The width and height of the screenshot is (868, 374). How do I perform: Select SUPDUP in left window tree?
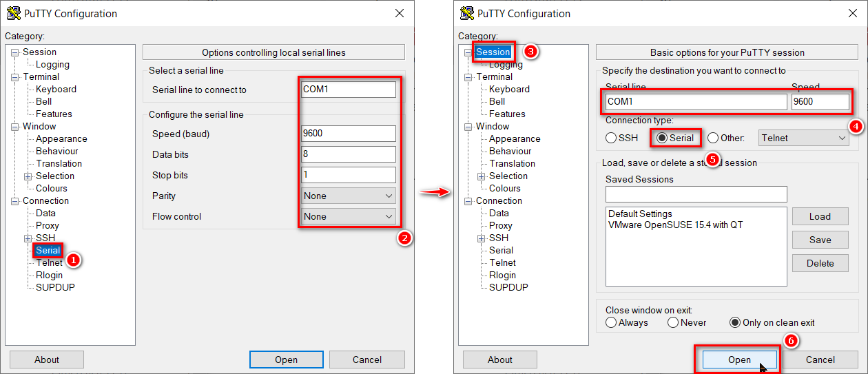tap(55, 287)
